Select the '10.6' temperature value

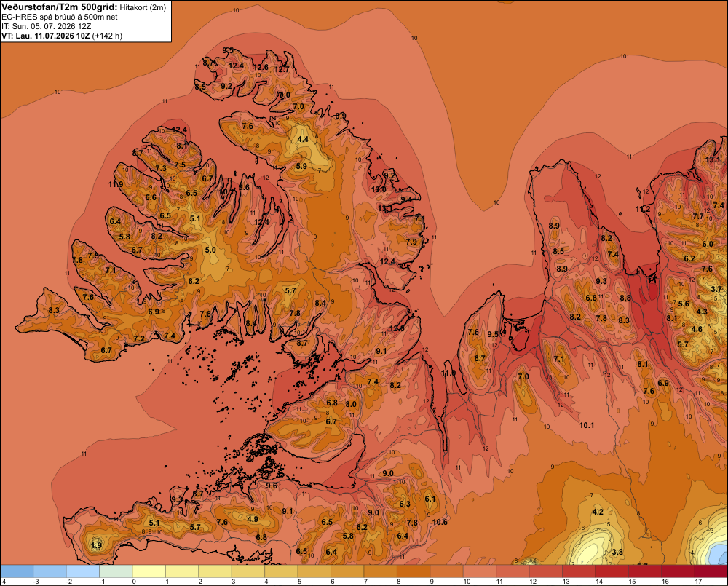(440, 523)
